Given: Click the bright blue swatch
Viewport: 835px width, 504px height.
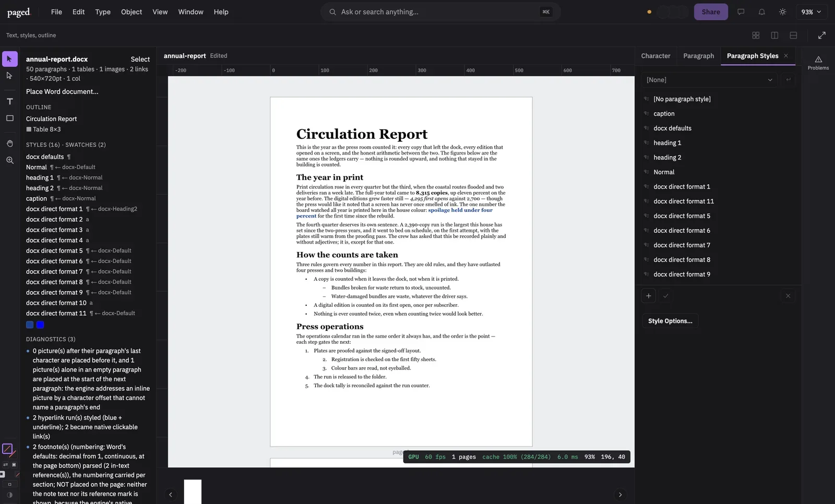Looking at the screenshot, I should pos(40,325).
